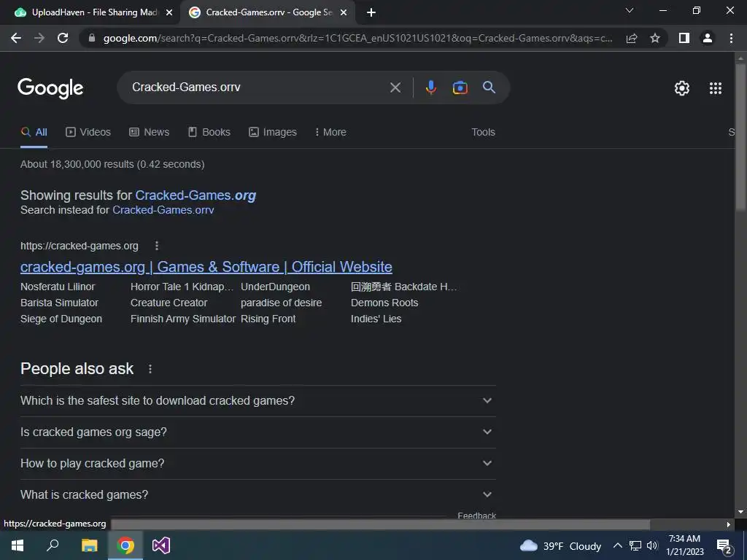Switch to News results
747x560 pixels.
point(149,133)
